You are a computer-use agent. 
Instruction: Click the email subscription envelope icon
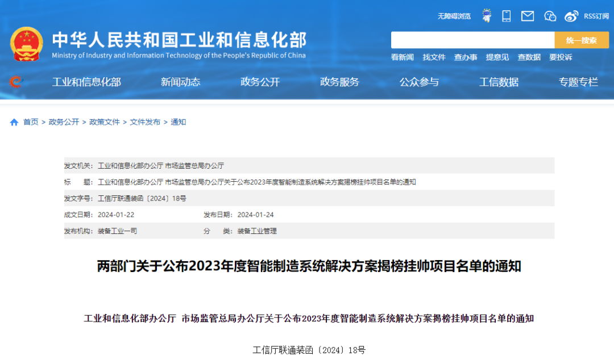(x=527, y=15)
